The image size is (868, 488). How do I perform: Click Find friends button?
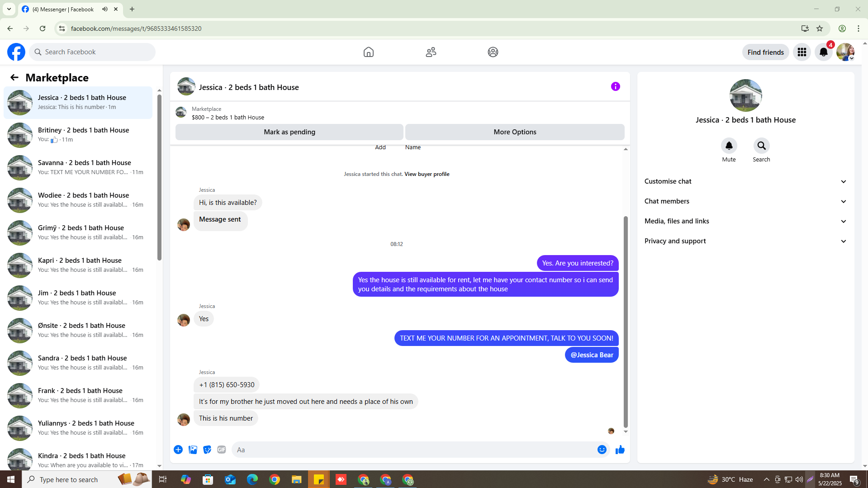(x=765, y=52)
